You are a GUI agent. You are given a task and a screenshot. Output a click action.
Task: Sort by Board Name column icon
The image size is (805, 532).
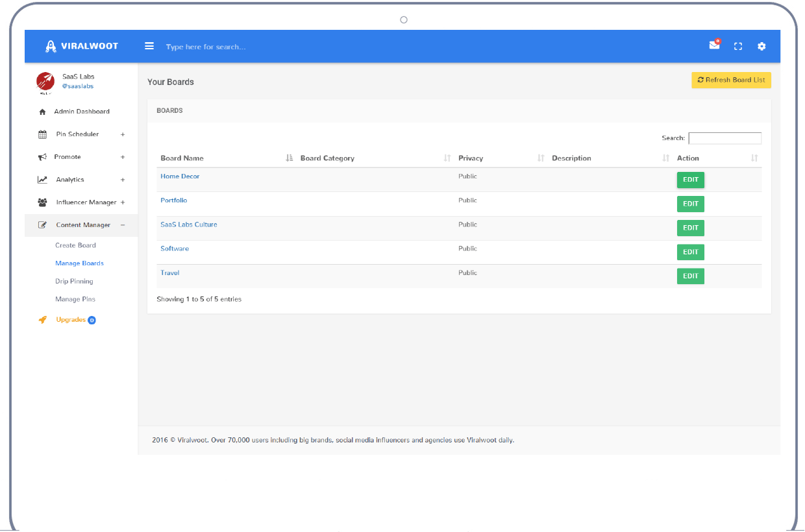[290, 158]
